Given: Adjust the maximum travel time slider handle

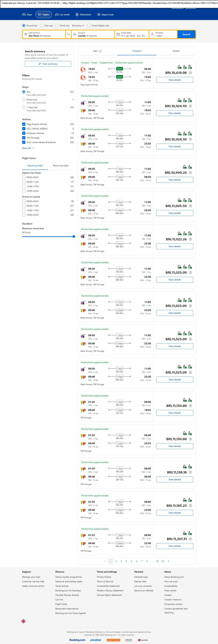Looking at the screenshot, I should pyautogui.click(x=74, y=236).
